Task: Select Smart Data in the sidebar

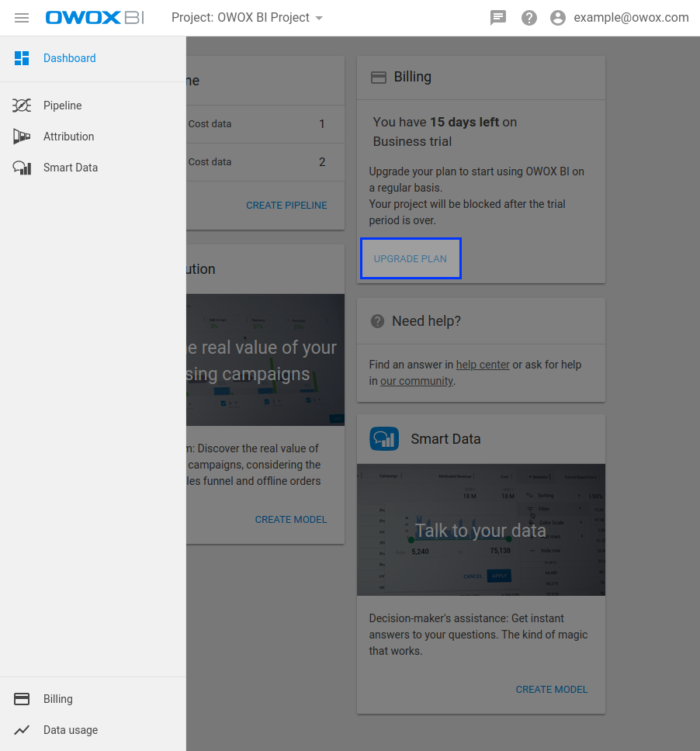Action: coord(93,168)
